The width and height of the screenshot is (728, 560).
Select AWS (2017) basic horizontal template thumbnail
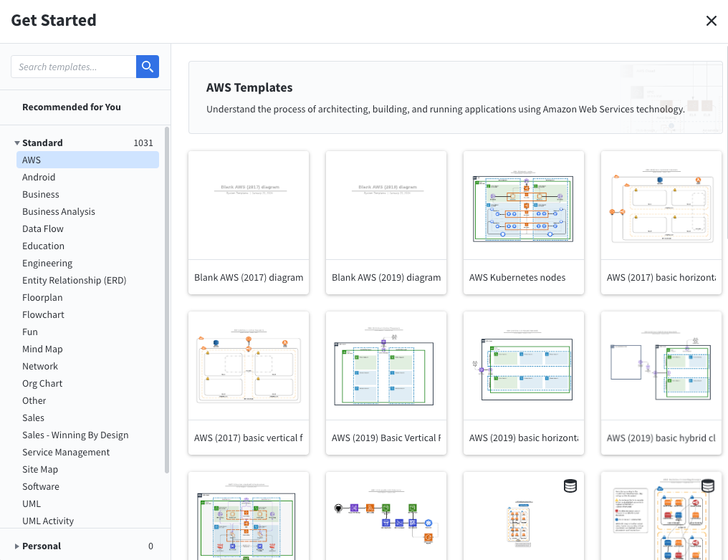661,205
